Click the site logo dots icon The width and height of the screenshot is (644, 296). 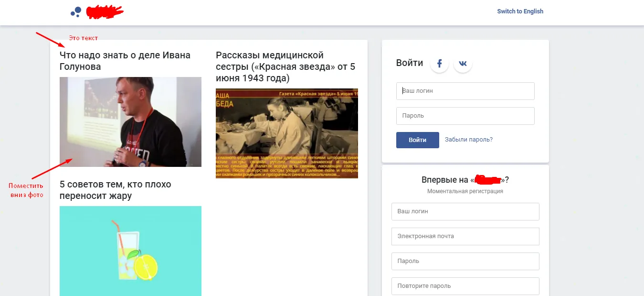[x=76, y=11]
